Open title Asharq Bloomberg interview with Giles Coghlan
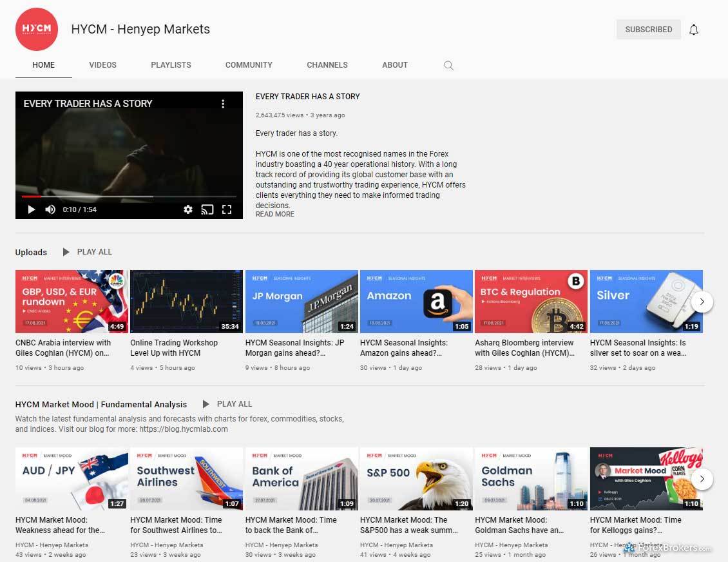The width and height of the screenshot is (728, 562). tap(524, 348)
